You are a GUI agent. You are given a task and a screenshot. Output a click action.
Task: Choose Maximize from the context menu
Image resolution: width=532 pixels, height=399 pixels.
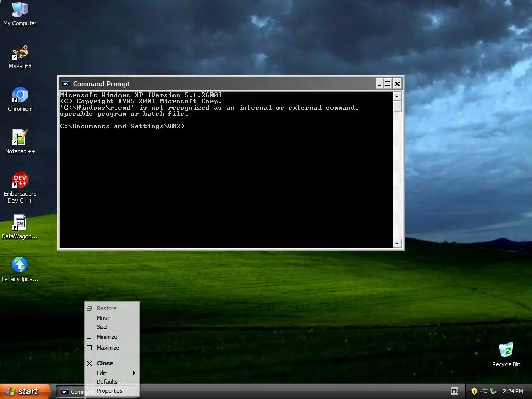(112, 348)
